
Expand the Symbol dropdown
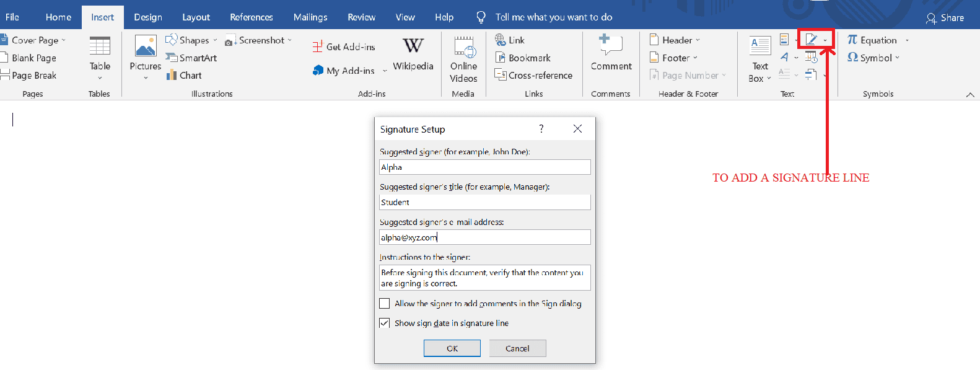(873, 58)
